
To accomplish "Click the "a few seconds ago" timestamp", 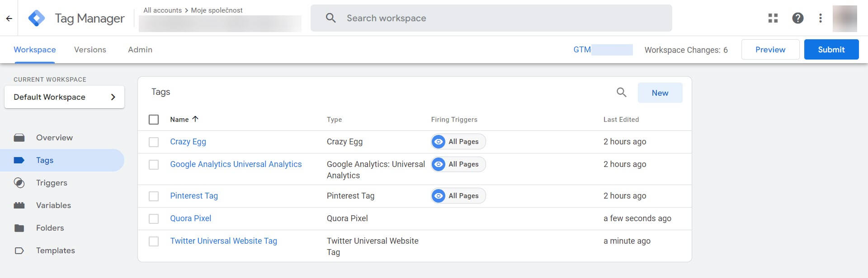I will [x=637, y=218].
